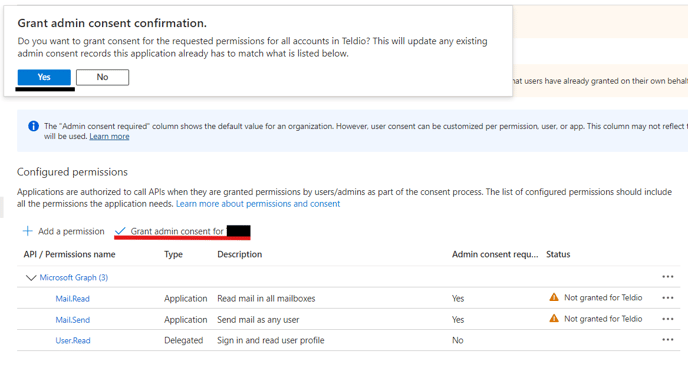Open the Microsoft Graph (3) API link
The image size is (688, 371).
point(74,278)
